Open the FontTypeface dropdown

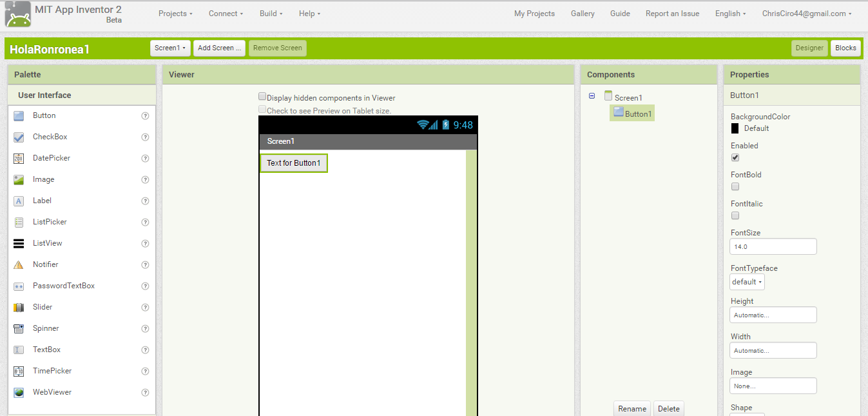pos(746,281)
